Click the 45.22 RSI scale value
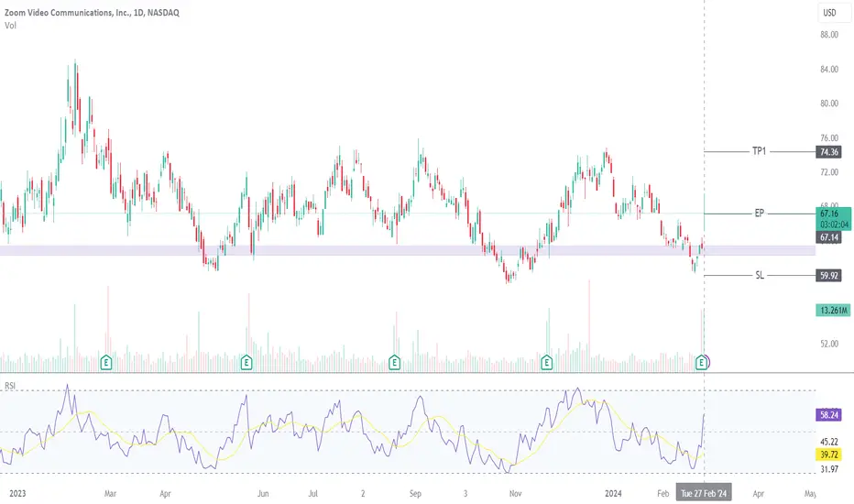854x504 pixels. 829,442
